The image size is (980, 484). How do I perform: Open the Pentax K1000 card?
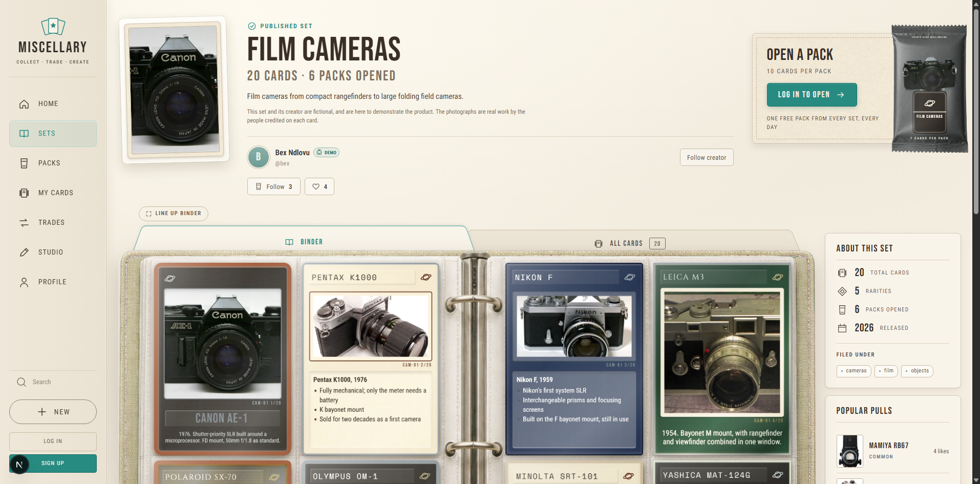click(371, 359)
